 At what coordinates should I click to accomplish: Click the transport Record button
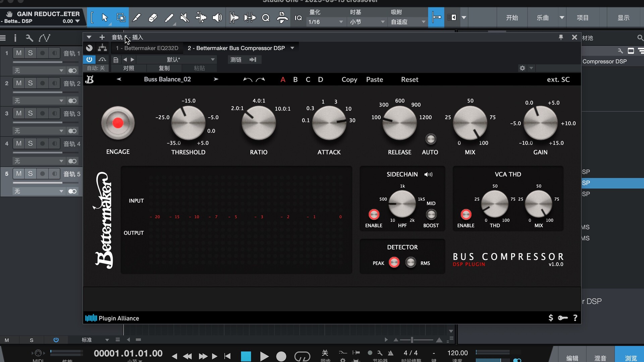(281, 356)
